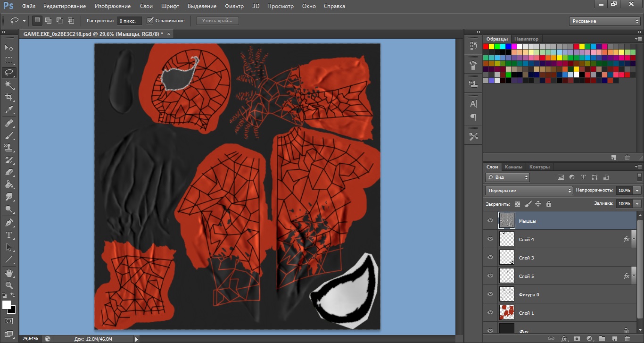Select the Dodge tool
Image resolution: width=644 pixels, height=343 pixels.
(x=9, y=209)
